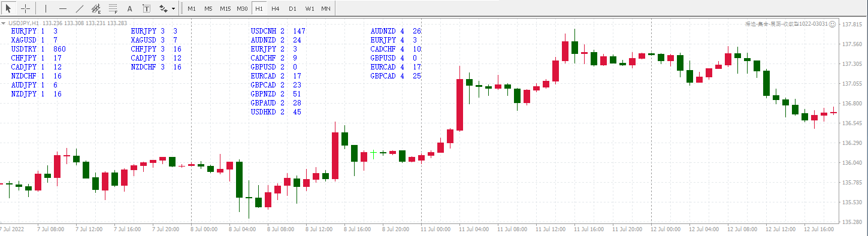Choose the horizontal line drawing tool
868x236 pixels.
pos(63,8)
